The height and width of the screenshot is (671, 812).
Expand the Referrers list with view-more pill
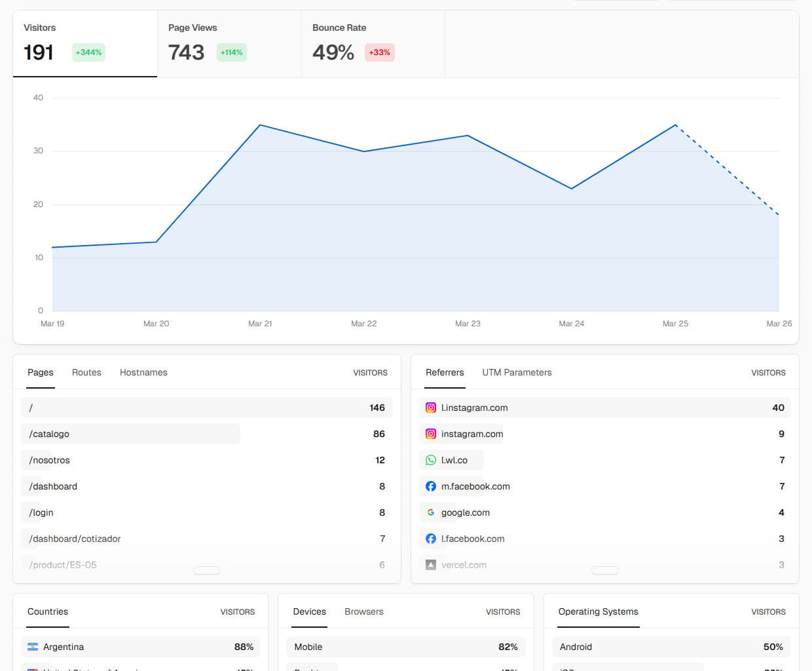click(604, 570)
